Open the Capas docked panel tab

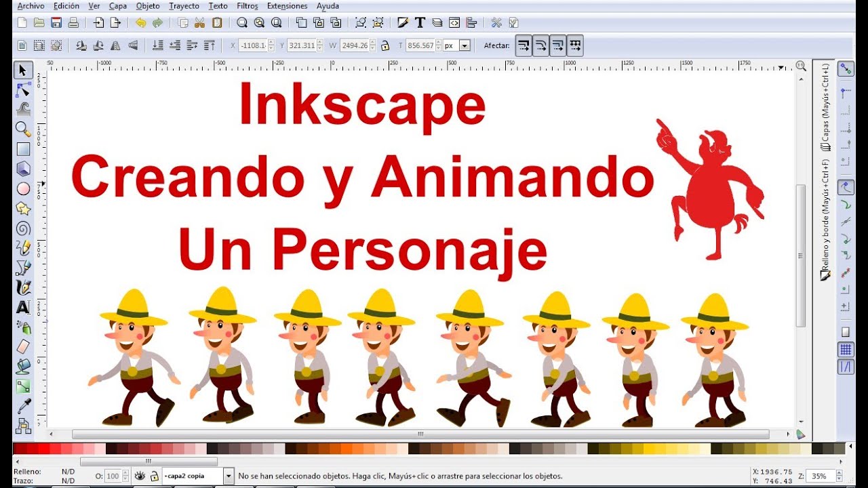(x=825, y=107)
